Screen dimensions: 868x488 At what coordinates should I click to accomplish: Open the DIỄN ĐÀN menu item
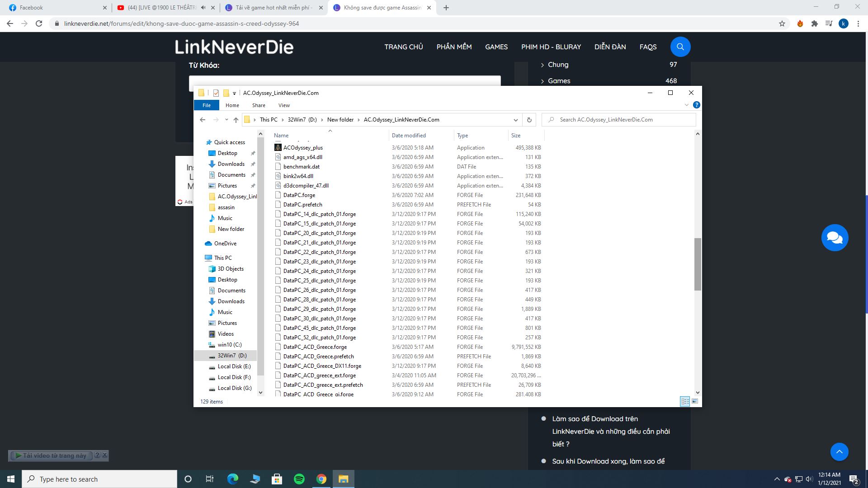point(610,47)
